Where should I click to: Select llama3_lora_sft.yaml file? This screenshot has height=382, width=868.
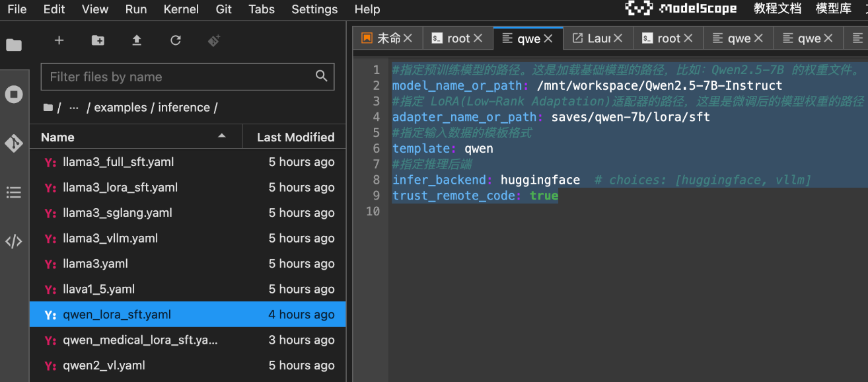[x=188, y=188]
